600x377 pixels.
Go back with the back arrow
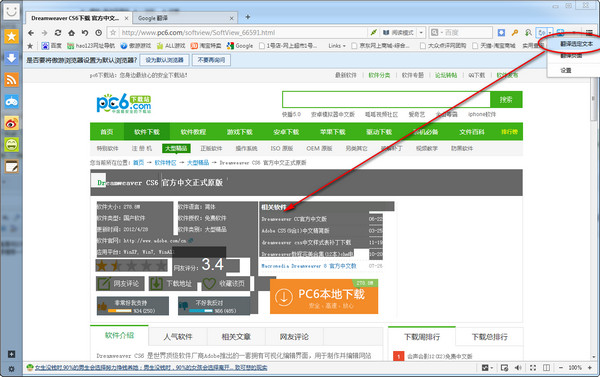click(x=31, y=33)
